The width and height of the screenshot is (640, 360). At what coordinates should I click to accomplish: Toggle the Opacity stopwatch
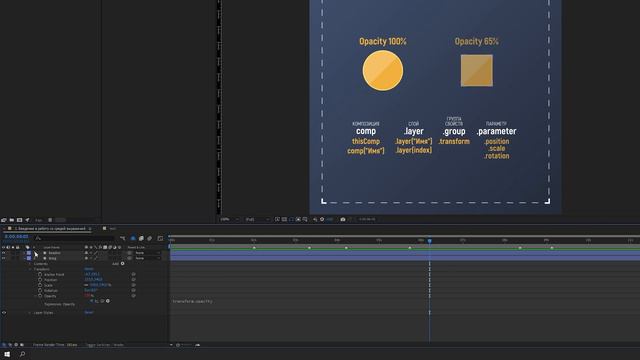tap(40, 296)
